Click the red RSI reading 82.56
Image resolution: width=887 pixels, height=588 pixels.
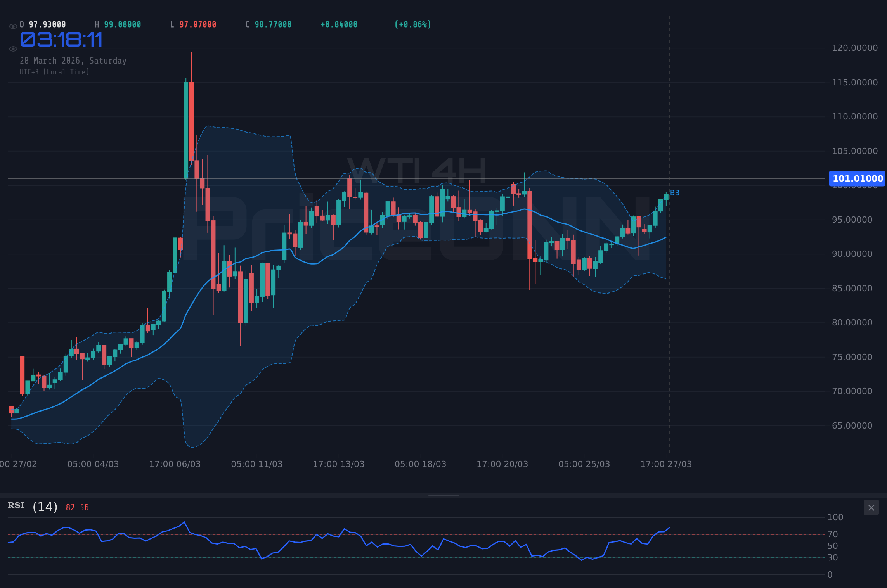77,507
